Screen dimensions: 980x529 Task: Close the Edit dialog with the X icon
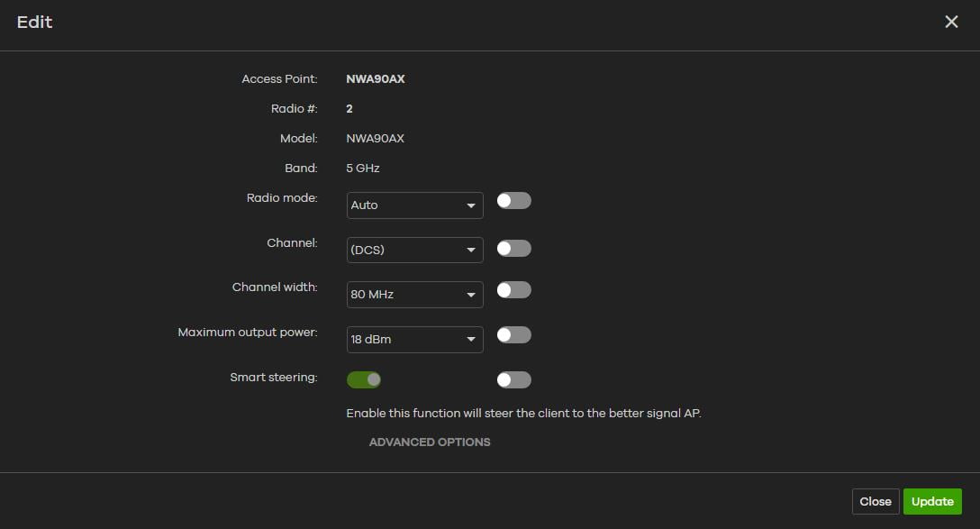pyautogui.click(x=951, y=22)
